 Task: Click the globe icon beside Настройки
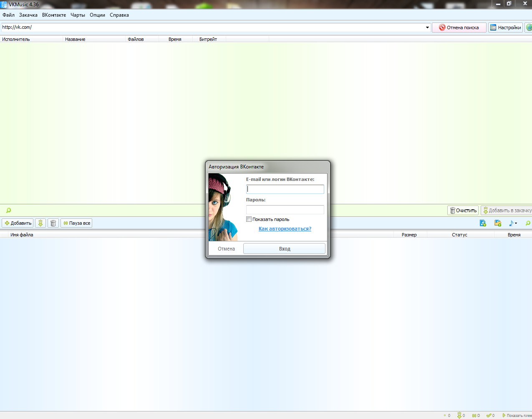click(529, 28)
